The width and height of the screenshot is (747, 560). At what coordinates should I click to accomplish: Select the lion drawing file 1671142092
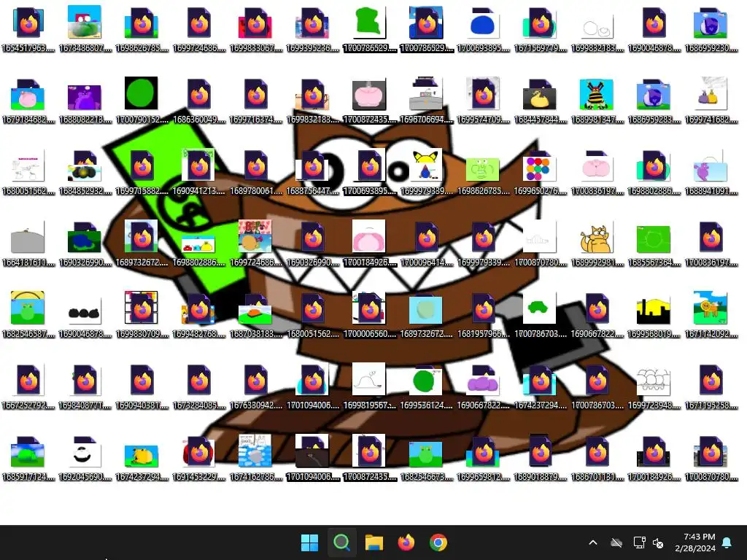tap(711, 314)
